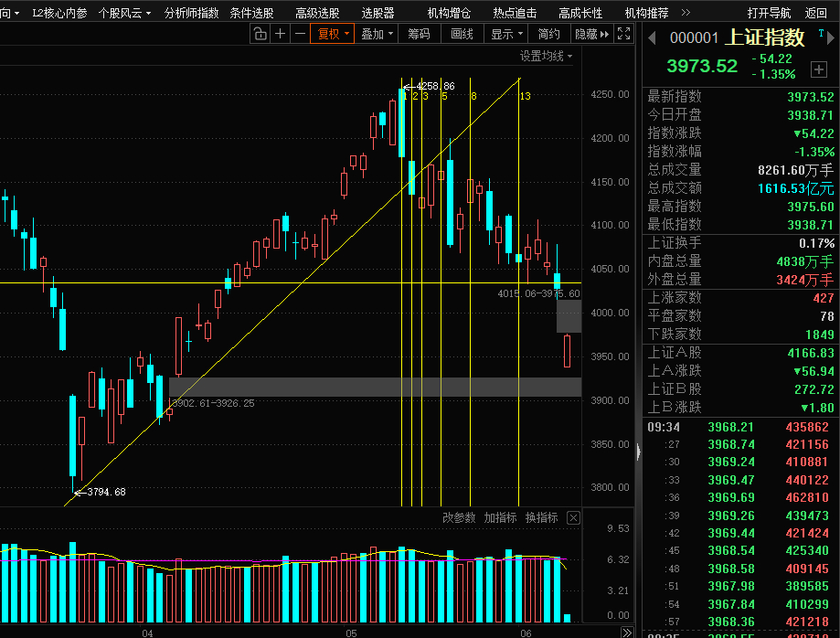840x638 pixels.
Task: Open the 机构推荐 menu
Action: click(x=646, y=13)
